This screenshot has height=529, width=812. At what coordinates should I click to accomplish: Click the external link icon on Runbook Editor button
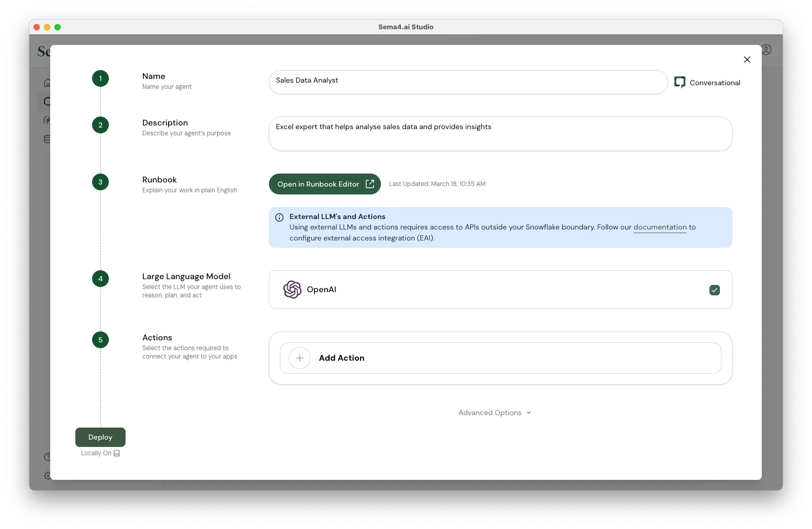(x=370, y=184)
